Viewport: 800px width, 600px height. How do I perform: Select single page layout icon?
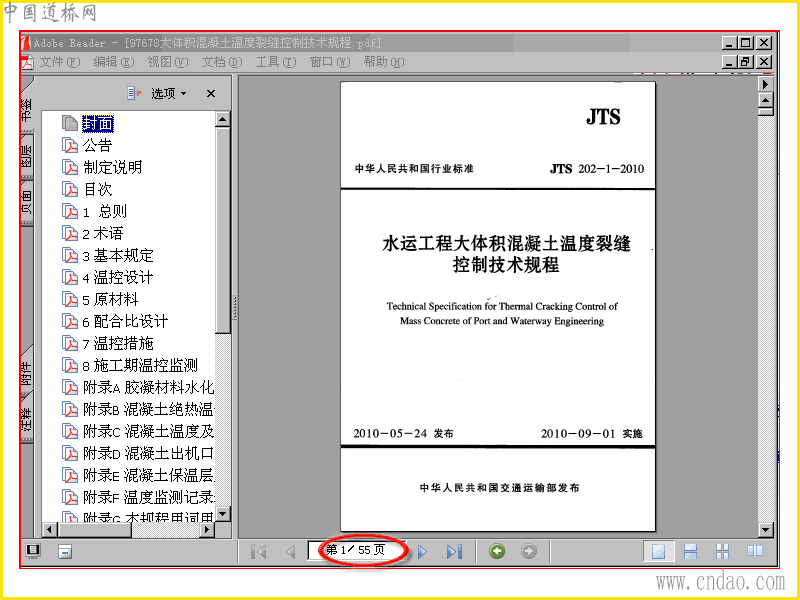658,551
